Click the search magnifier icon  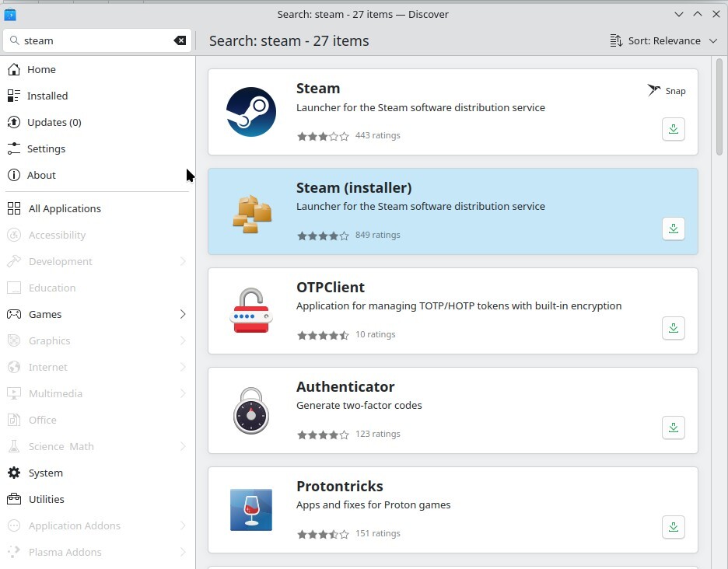[x=15, y=40]
